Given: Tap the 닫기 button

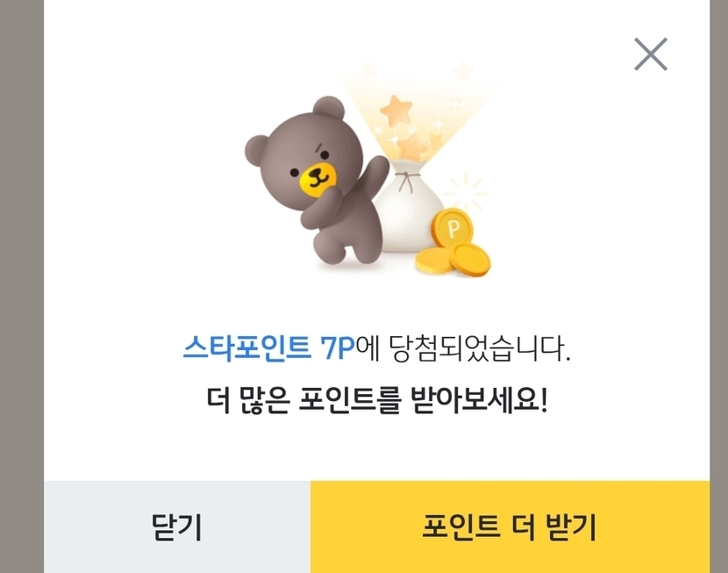Looking at the screenshot, I should coord(177,527).
